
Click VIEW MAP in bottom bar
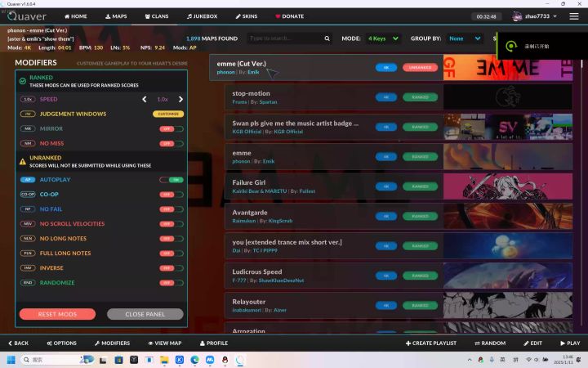pos(165,343)
